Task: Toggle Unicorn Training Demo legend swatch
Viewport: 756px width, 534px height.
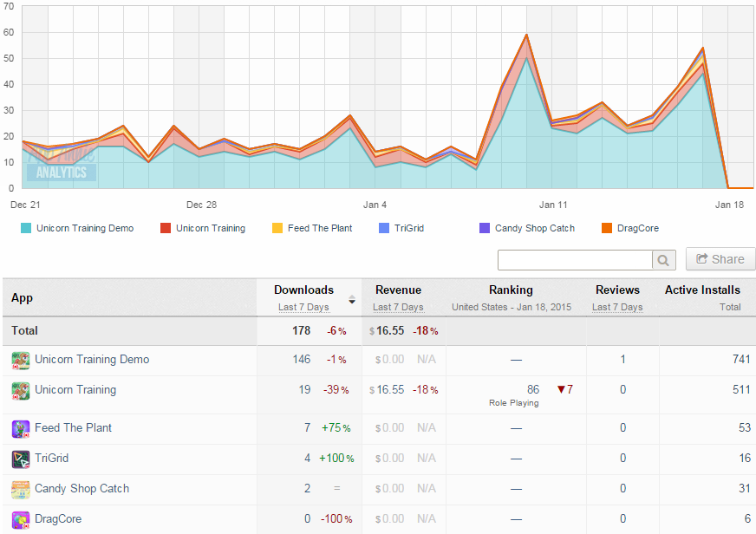Action: pos(26,228)
